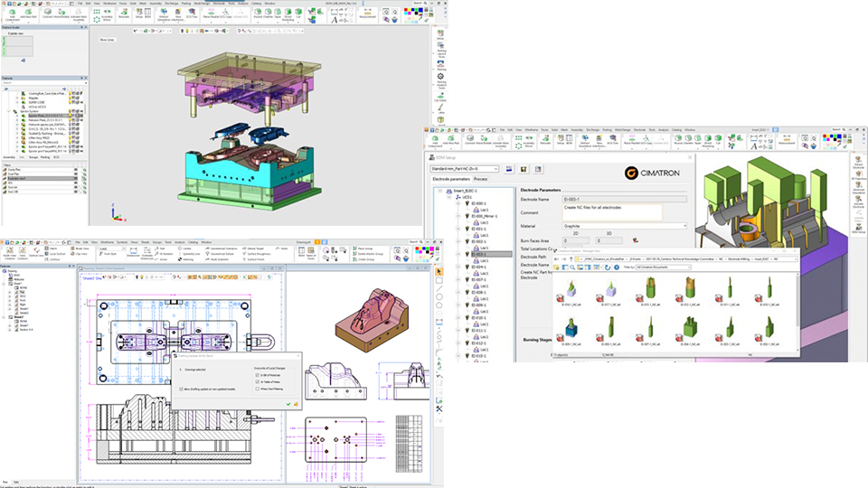
Task: Open Electrode menu in mold assembly window
Action: click(219, 4)
